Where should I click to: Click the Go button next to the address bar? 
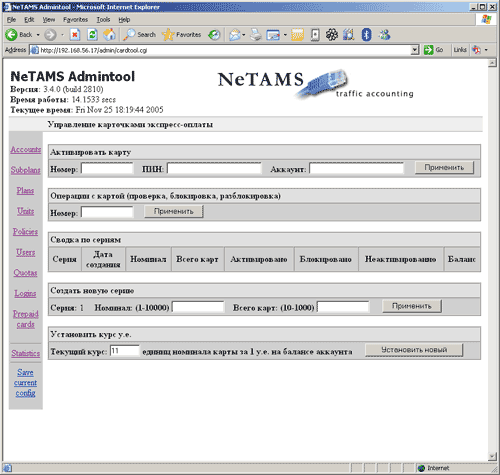(x=433, y=50)
